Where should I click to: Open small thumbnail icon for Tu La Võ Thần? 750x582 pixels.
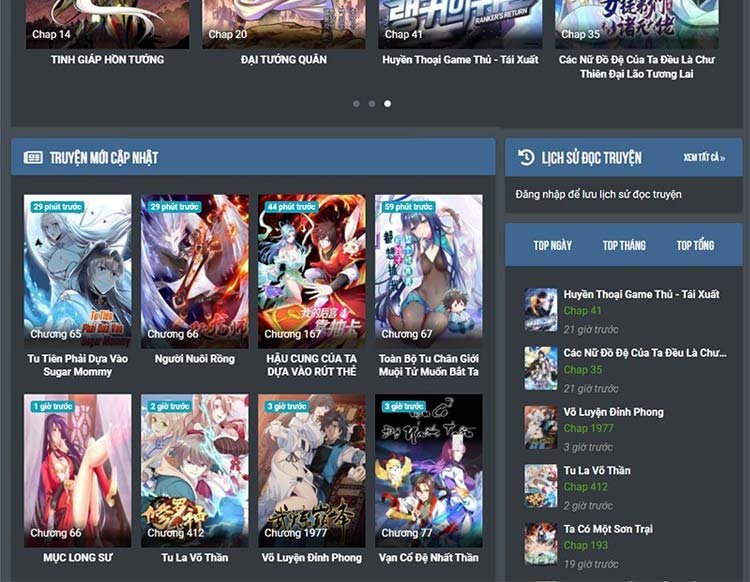click(541, 486)
